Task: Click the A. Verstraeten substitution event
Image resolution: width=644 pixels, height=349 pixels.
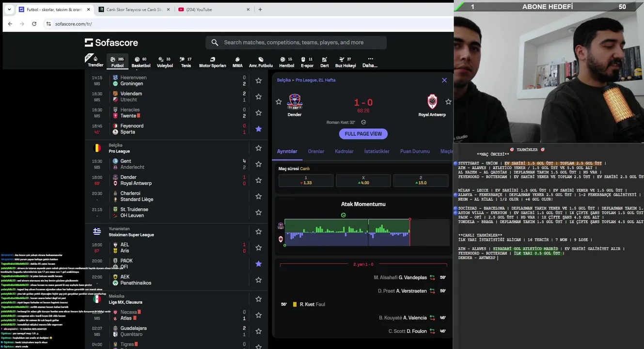Action: pyautogui.click(x=412, y=291)
